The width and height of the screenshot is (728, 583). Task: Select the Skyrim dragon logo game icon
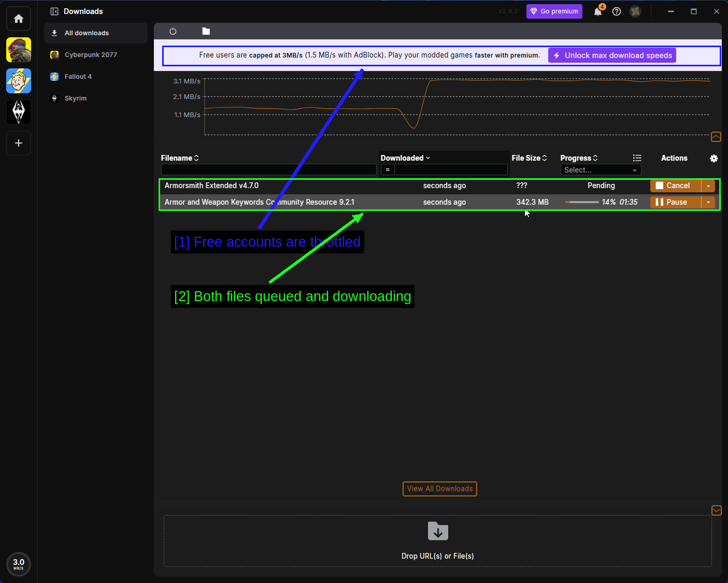(x=19, y=112)
